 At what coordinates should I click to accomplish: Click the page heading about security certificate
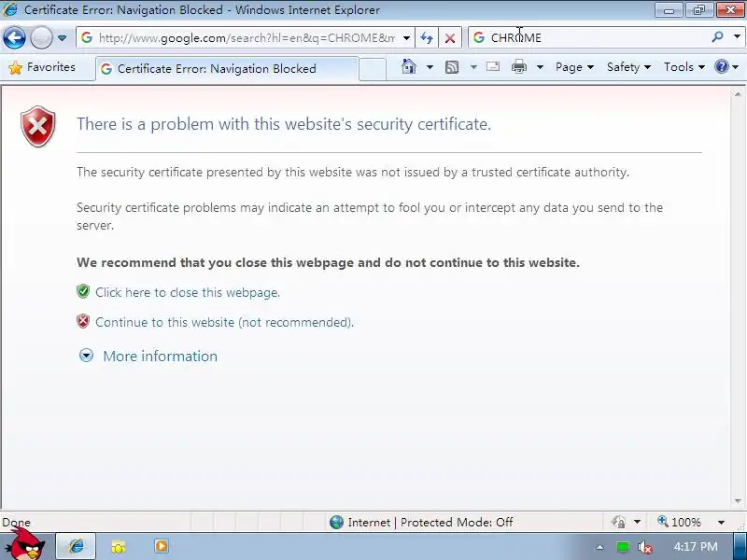click(x=284, y=124)
